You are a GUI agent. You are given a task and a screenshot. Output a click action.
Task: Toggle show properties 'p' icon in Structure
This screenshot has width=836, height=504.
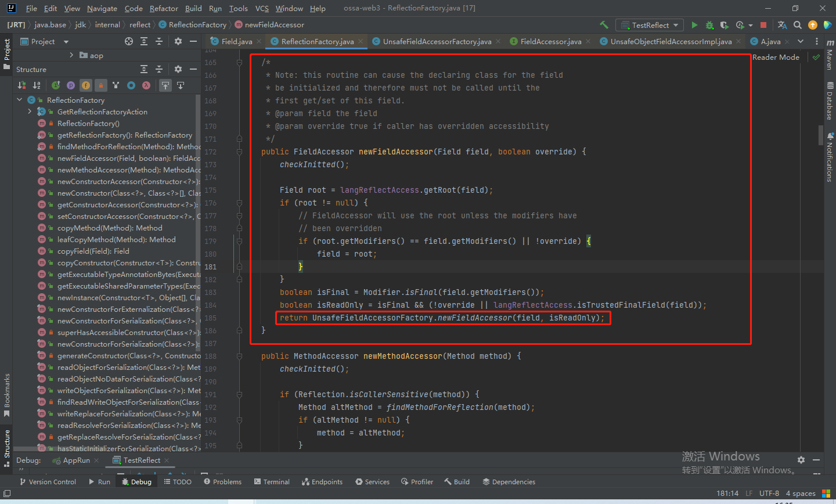click(71, 85)
